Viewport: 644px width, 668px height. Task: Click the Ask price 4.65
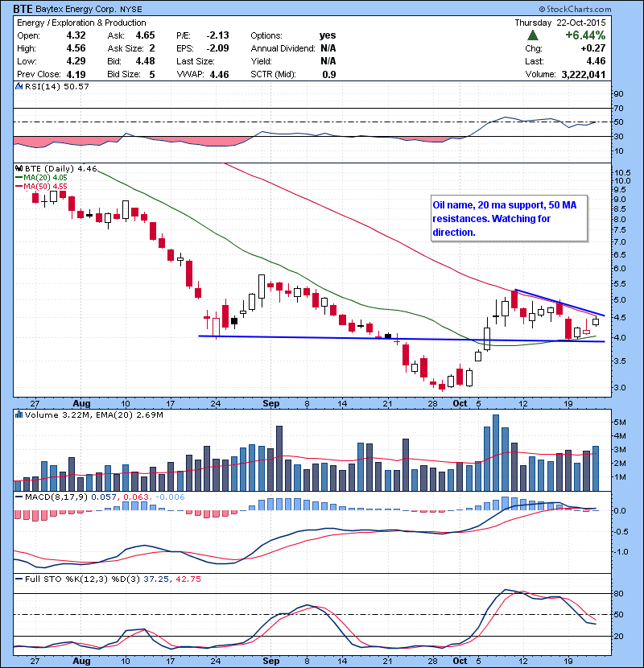[146, 35]
